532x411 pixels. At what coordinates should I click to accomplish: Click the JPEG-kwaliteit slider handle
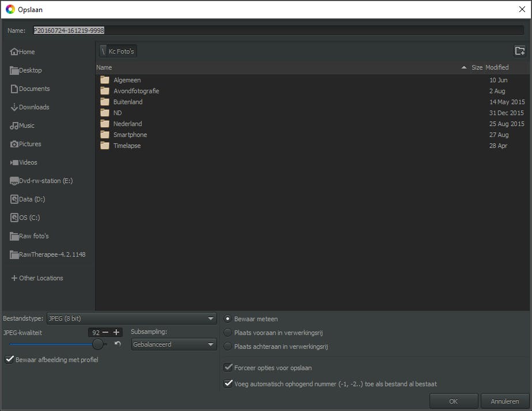pyautogui.click(x=98, y=344)
